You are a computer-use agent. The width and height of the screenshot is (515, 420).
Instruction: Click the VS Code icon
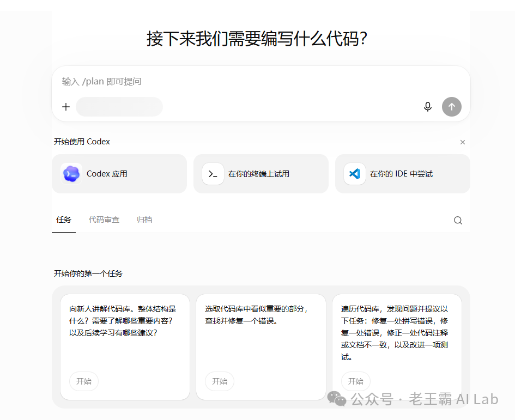coord(355,174)
